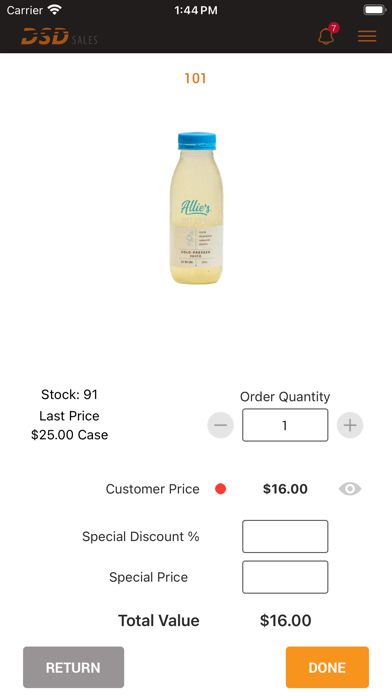Screen dimensions: 392x696
Task: Click the red dot beside Customer Price
Action: pyautogui.click(x=221, y=489)
